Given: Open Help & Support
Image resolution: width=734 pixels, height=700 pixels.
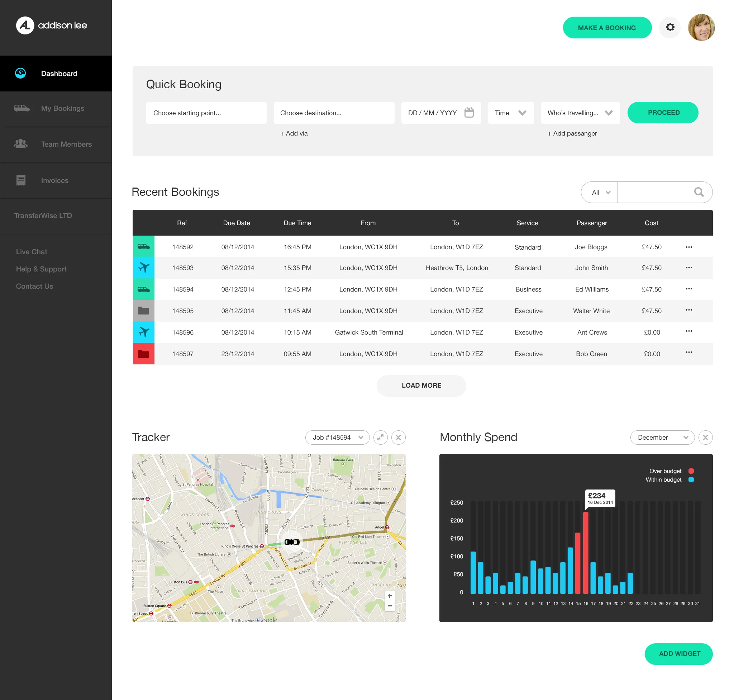Looking at the screenshot, I should tap(41, 269).
